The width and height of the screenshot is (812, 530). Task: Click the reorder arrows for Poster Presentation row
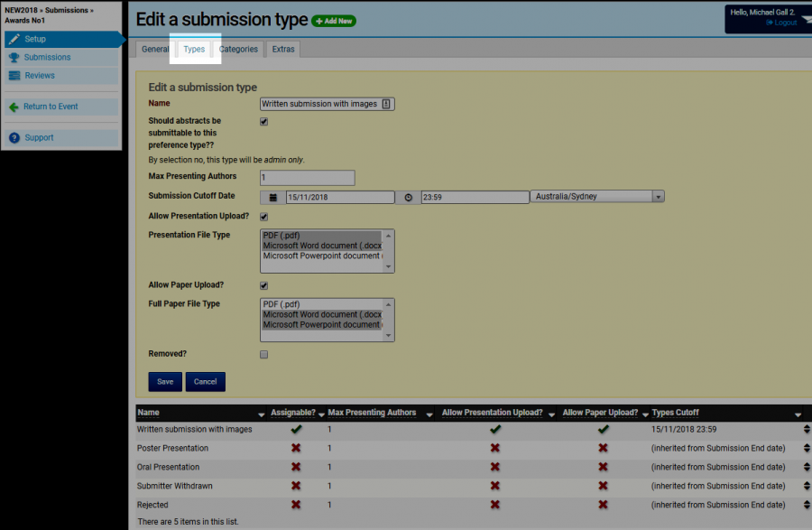(x=807, y=449)
